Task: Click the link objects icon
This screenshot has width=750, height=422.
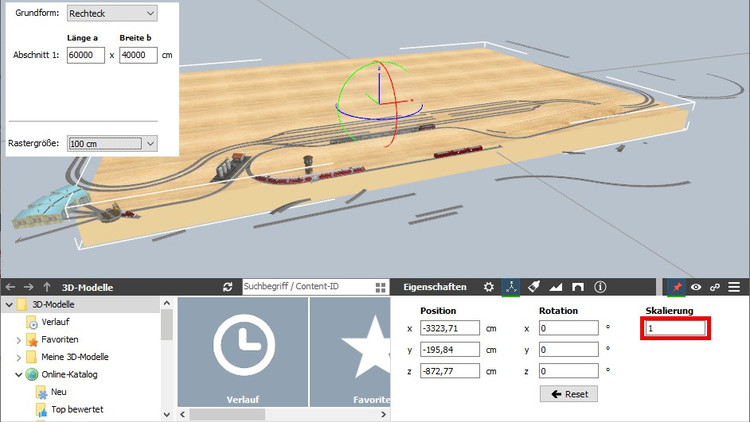Action: 715,287
